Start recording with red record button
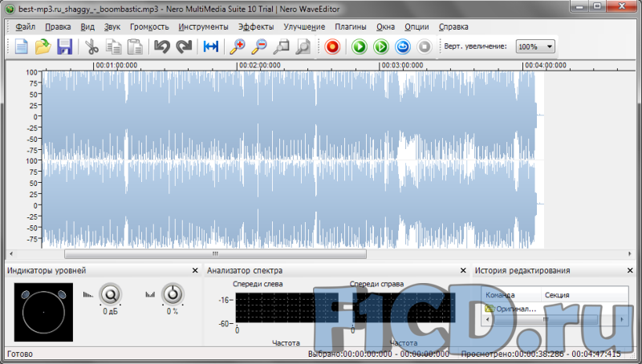642x364 pixels. pyautogui.click(x=332, y=47)
